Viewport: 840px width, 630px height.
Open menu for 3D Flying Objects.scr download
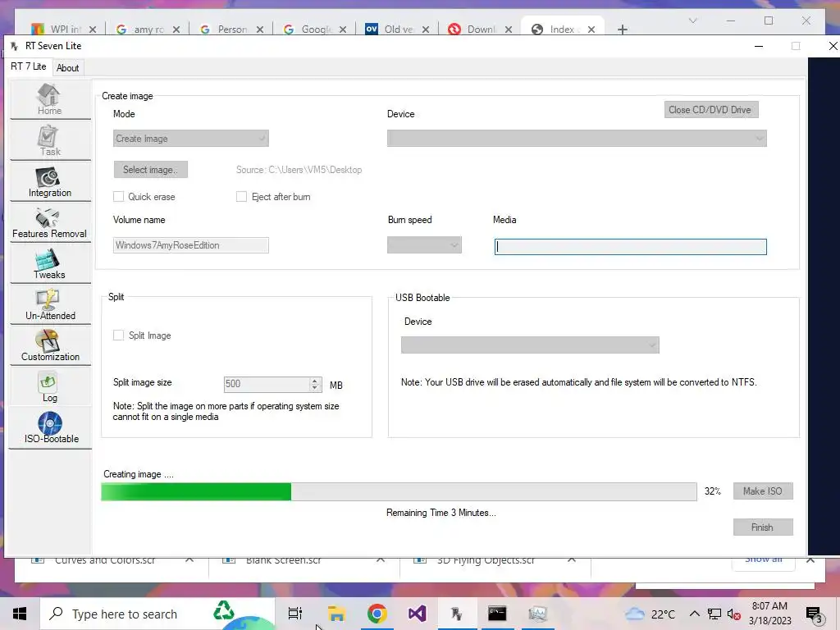572,559
